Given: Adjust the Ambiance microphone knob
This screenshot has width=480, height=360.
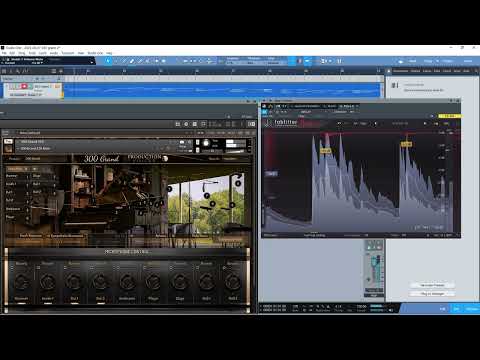Looking at the screenshot, I should [x=127, y=282].
